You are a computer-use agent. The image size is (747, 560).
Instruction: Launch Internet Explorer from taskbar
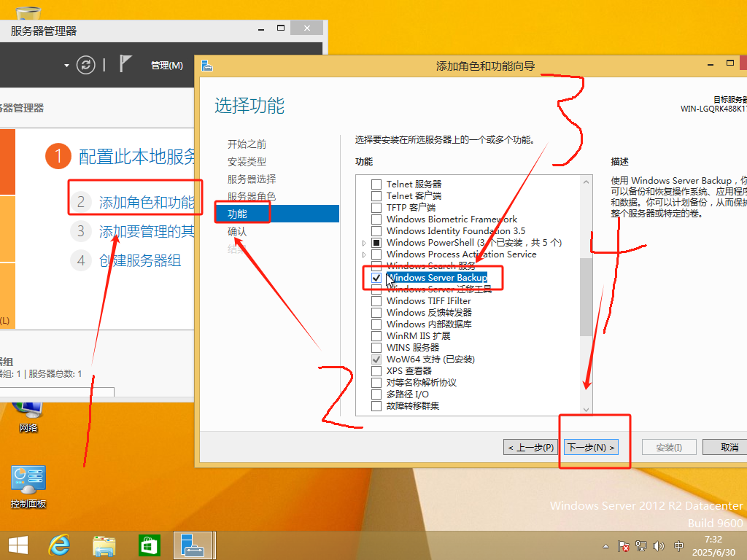click(x=60, y=545)
